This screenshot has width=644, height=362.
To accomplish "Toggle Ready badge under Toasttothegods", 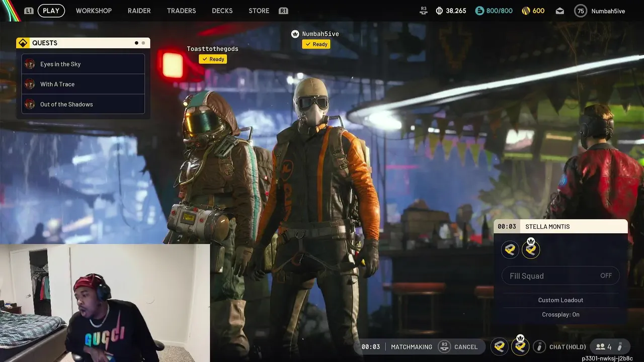I will point(213,59).
